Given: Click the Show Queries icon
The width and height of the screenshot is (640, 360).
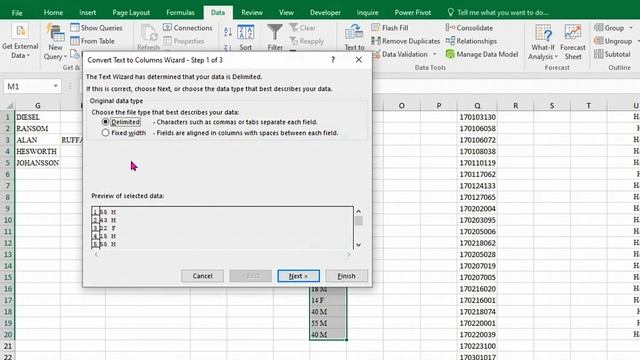Looking at the screenshot, I should (75, 27).
